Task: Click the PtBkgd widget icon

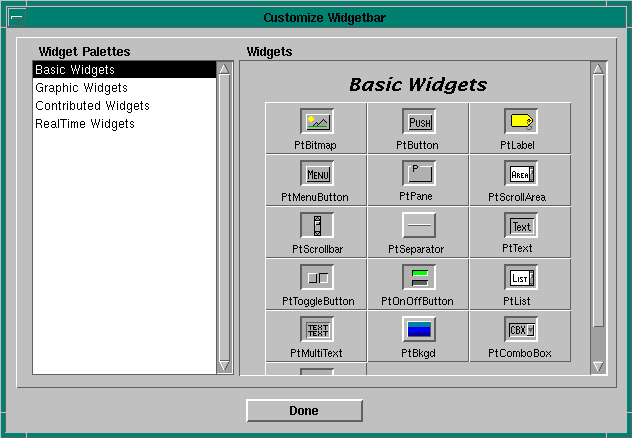Action: (419, 330)
